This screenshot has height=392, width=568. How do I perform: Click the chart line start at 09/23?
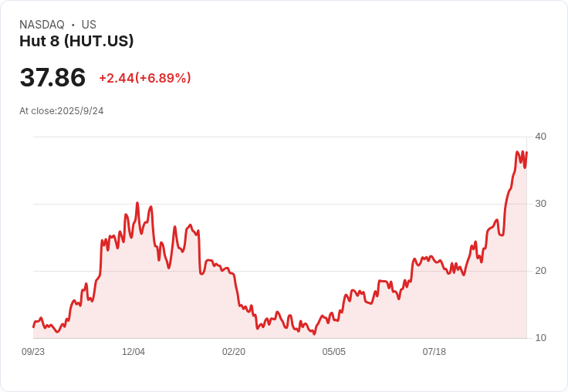(34, 327)
